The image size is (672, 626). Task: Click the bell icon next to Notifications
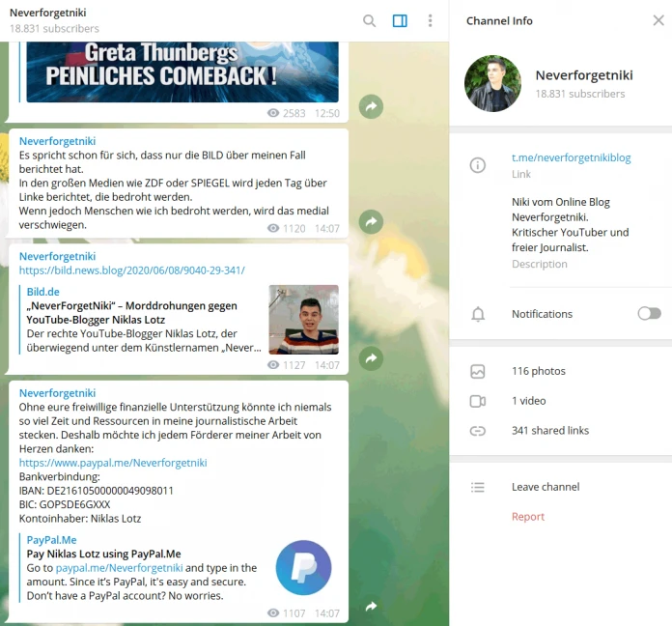(478, 314)
